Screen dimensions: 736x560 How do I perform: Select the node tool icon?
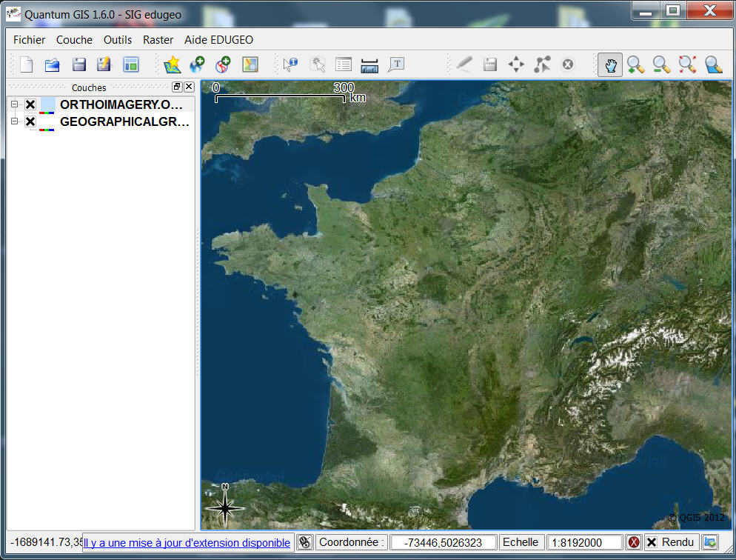pyautogui.click(x=542, y=64)
